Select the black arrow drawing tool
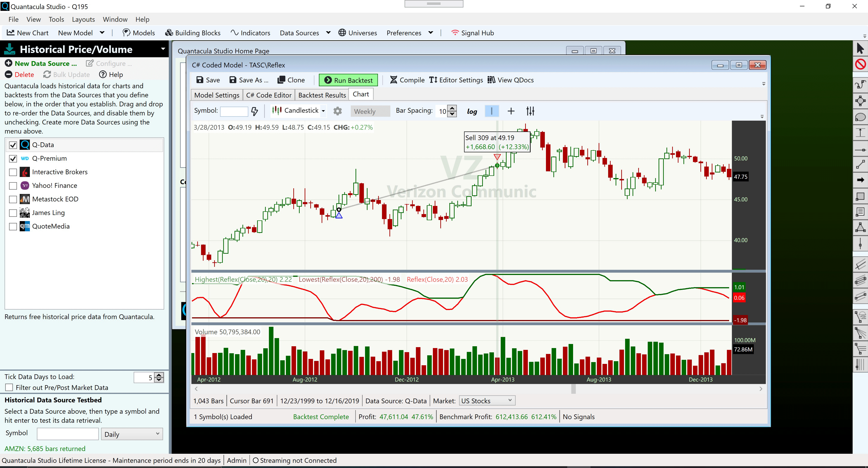The image size is (868, 468). [860, 180]
